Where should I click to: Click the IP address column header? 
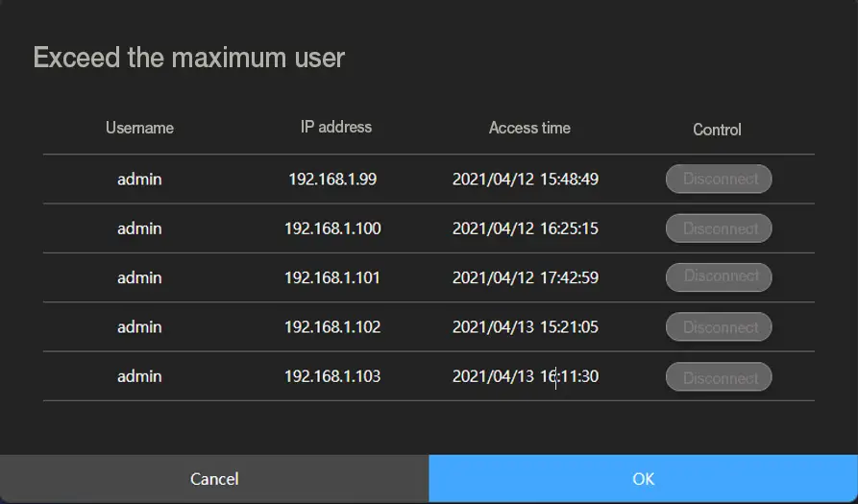336,127
